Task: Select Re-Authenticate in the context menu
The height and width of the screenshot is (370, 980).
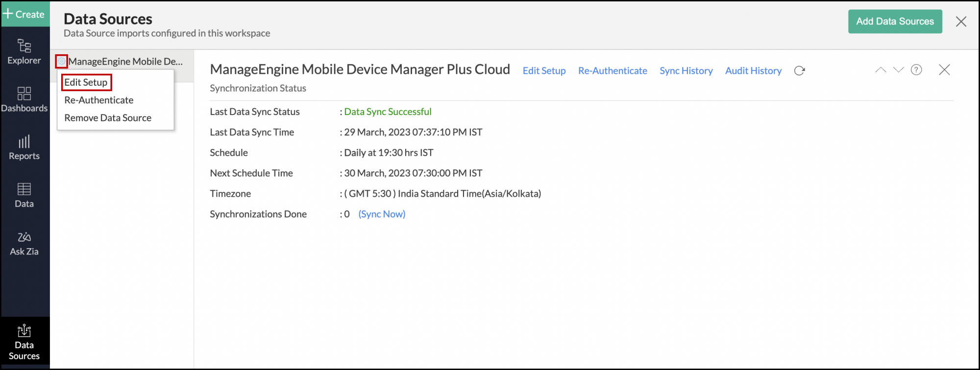Action: click(x=99, y=100)
